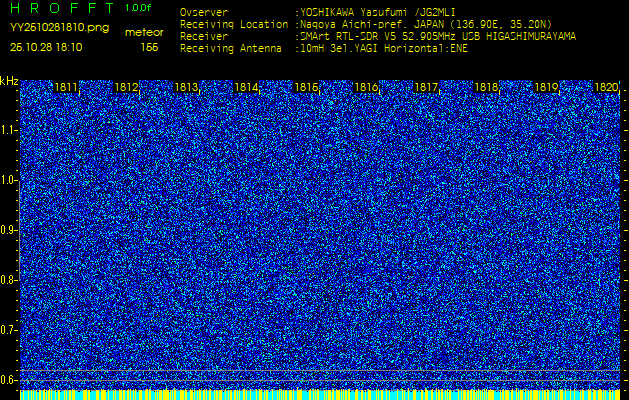Click the Ovserver label
The image size is (629, 400).
point(204,12)
